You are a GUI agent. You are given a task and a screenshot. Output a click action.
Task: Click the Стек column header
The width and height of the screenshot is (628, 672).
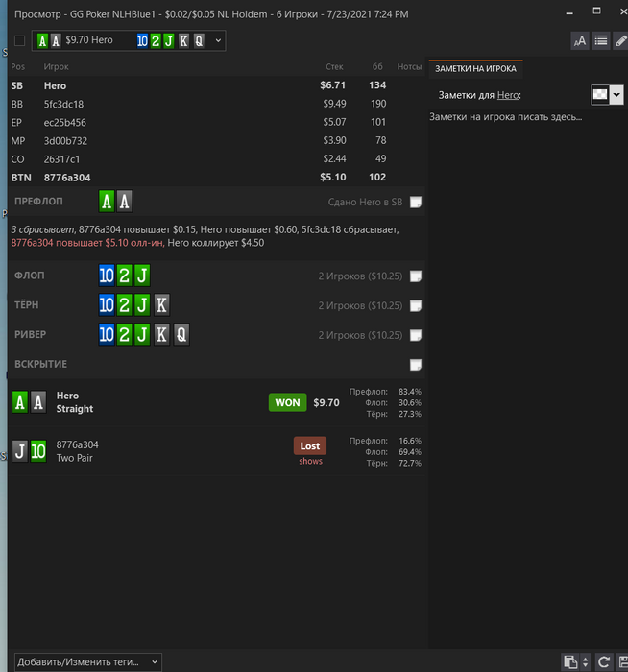click(334, 67)
